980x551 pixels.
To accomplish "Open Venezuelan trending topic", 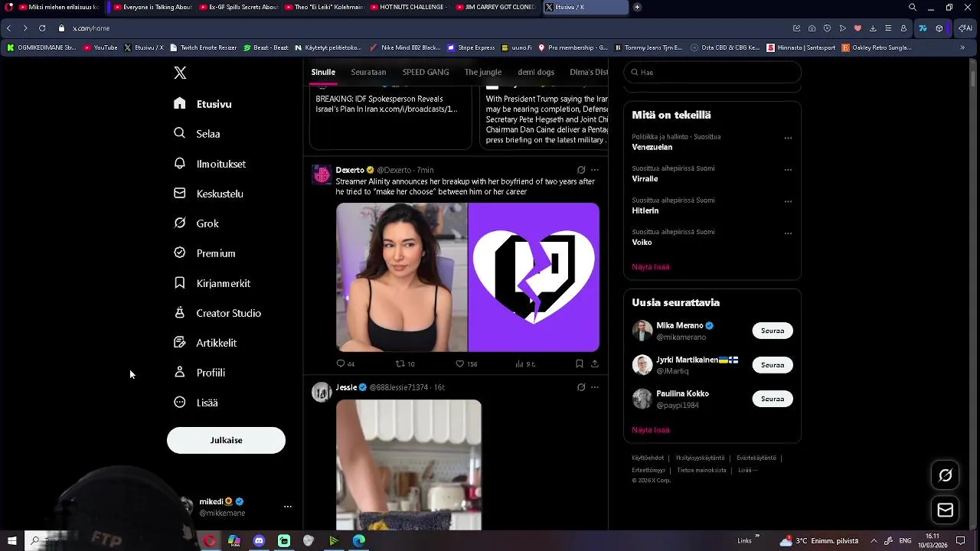I will (x=652, y=147).
